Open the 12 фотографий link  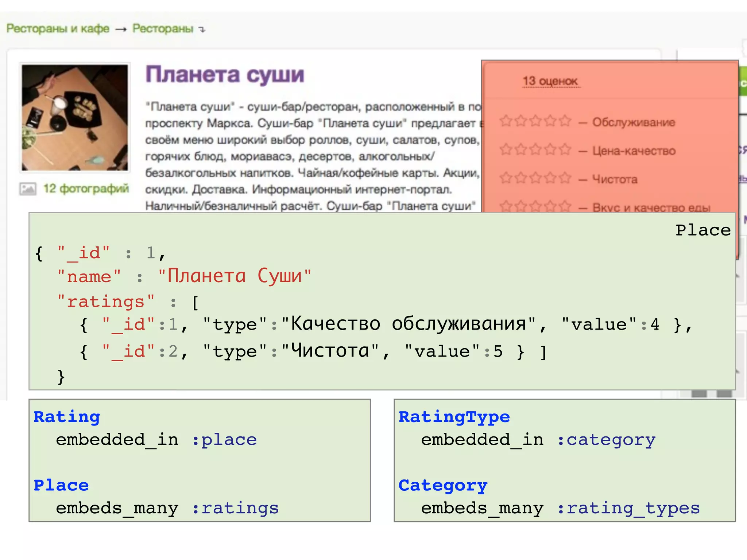point(86,188)
